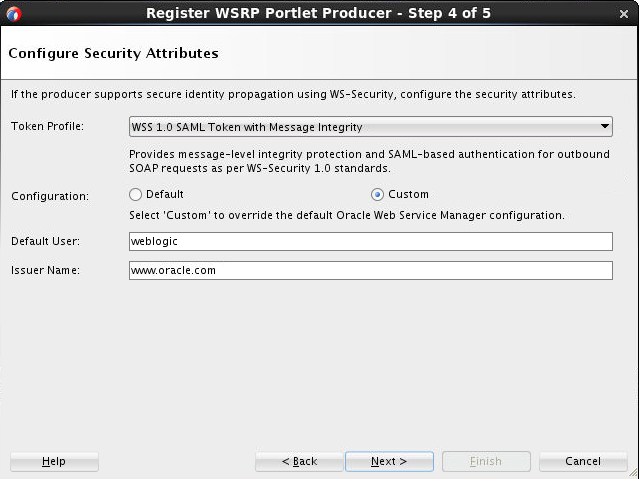This screenshot has height=479, width=639.
Task: Click the Issuer Name label
Action: click(x=45, y=270)
